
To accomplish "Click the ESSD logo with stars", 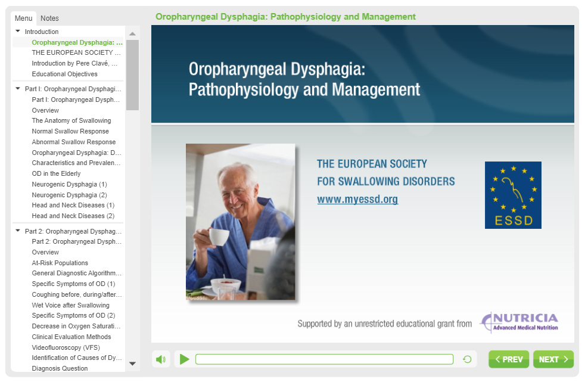I will pos(513,195).
